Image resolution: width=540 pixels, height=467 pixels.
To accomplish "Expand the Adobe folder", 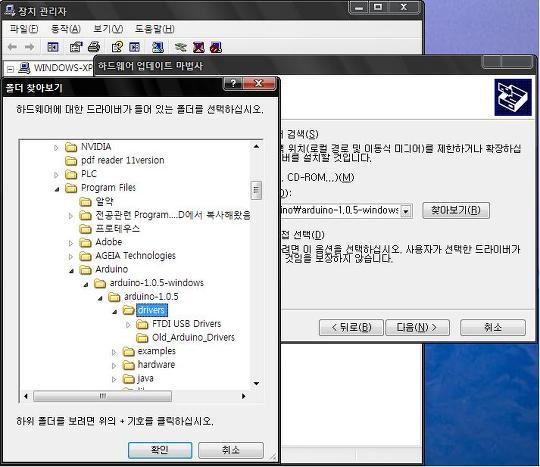I will 71,243.
